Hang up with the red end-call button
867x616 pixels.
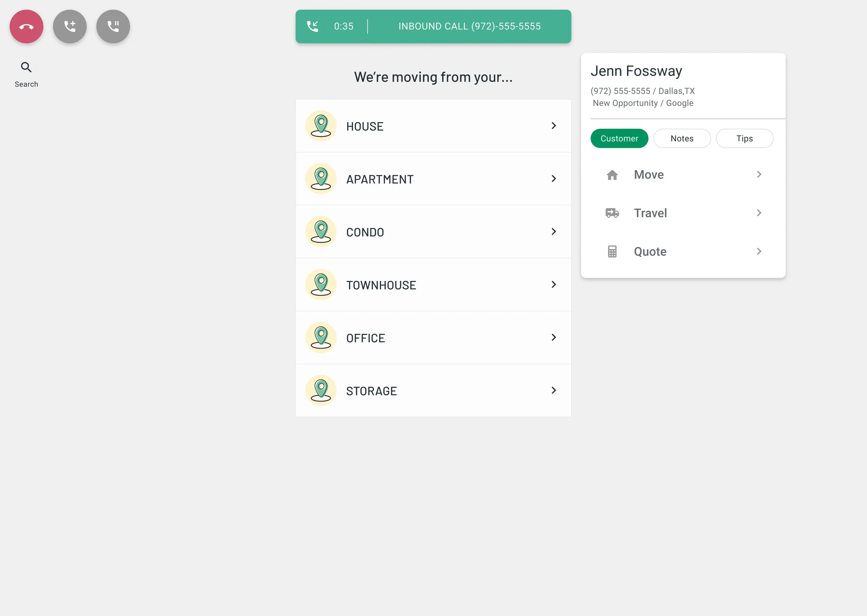click(x=26, y=27)
